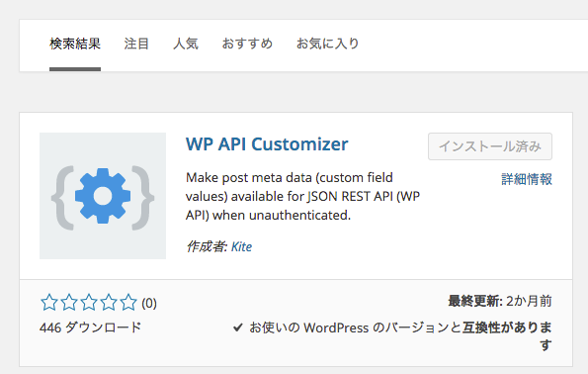Click the 最終更新: 2か月前 text
588x374 pixels.
tap(500, 301)
